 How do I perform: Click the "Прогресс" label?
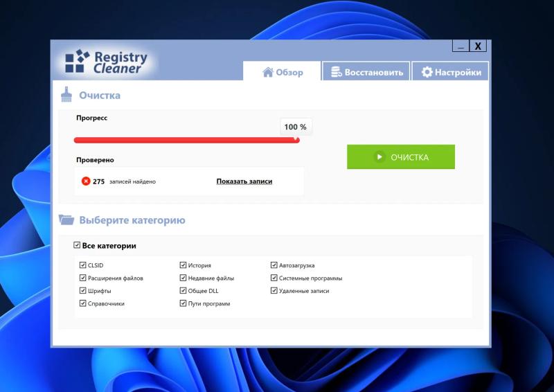point(91,118)
